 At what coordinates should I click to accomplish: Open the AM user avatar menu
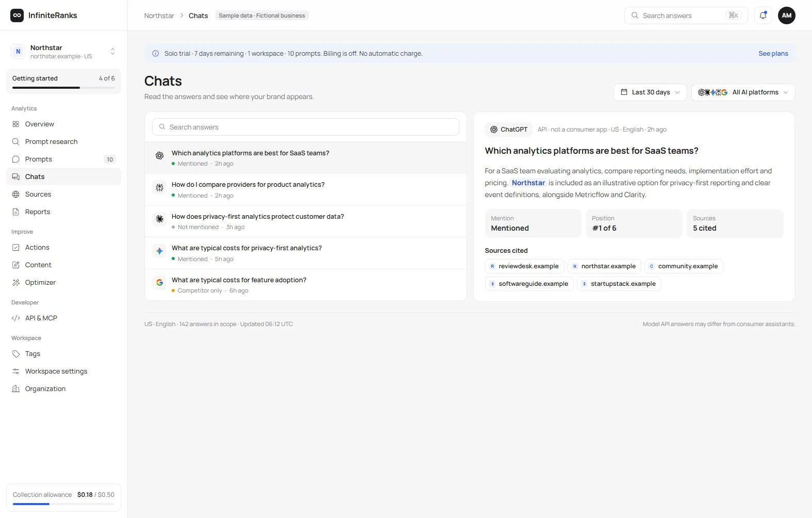tap(787, 15)
